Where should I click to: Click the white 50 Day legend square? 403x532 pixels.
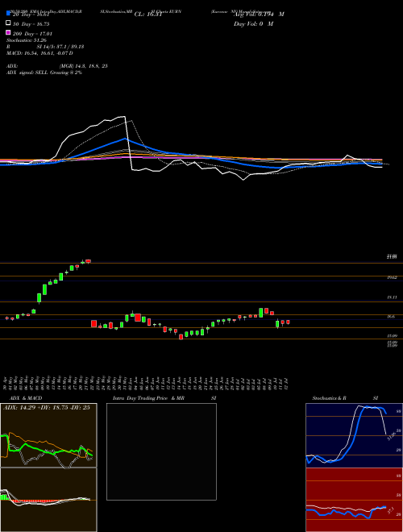[8, 23]
